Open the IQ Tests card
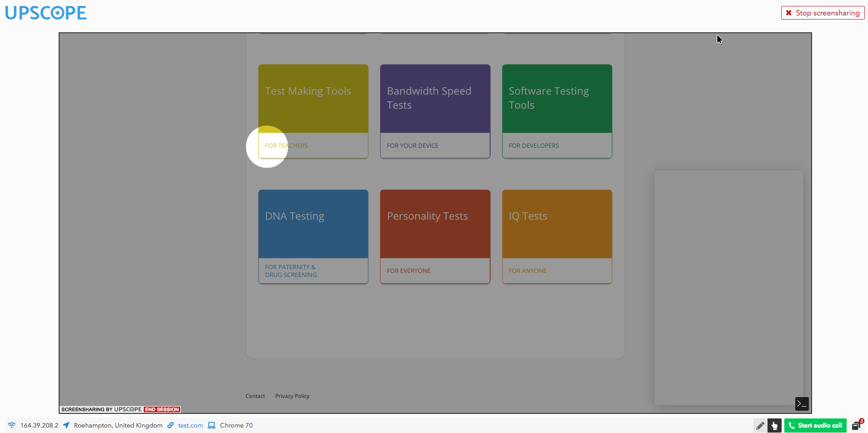The image size is (868, 433). click(x=557, y=237)
